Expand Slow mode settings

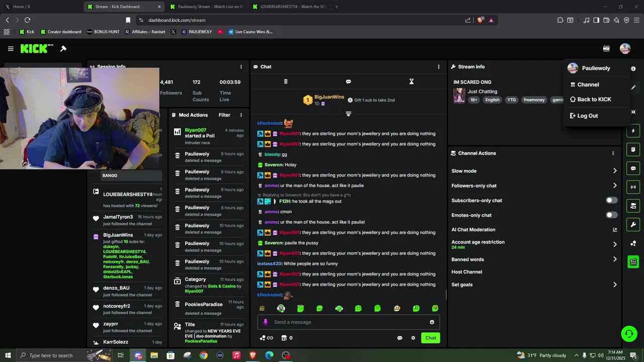[614, 171]
